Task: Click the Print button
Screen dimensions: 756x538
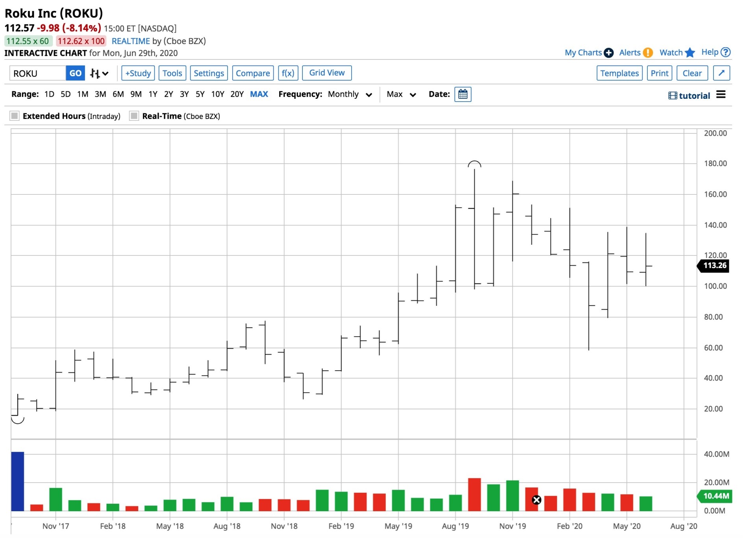Action: pos(660,73)
